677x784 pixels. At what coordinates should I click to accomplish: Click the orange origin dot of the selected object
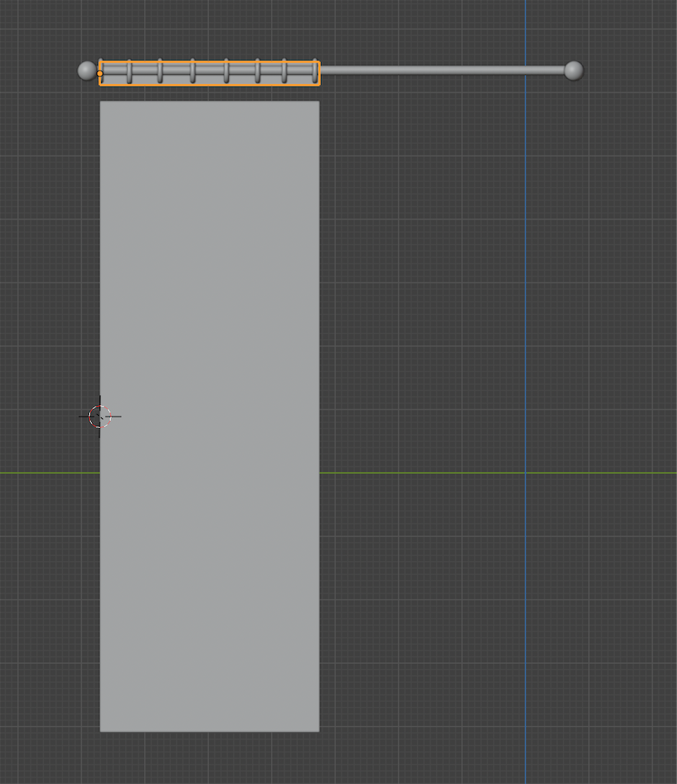click(x=100, y=73)
